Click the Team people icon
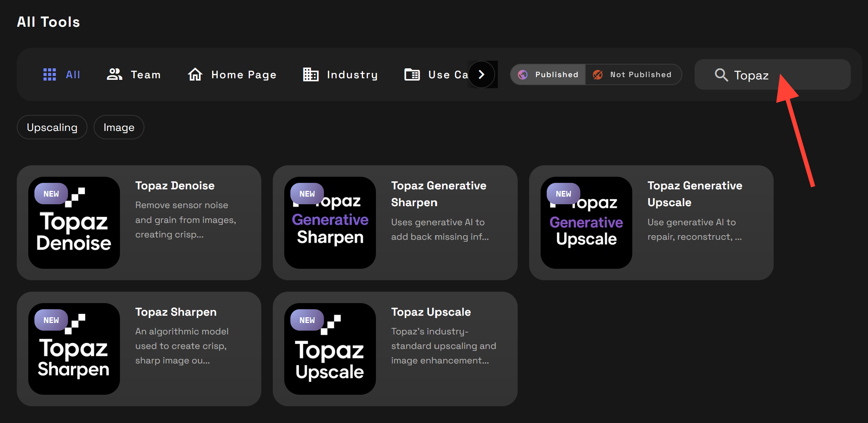Screen dimensions: 868x423 click(114, 74)
